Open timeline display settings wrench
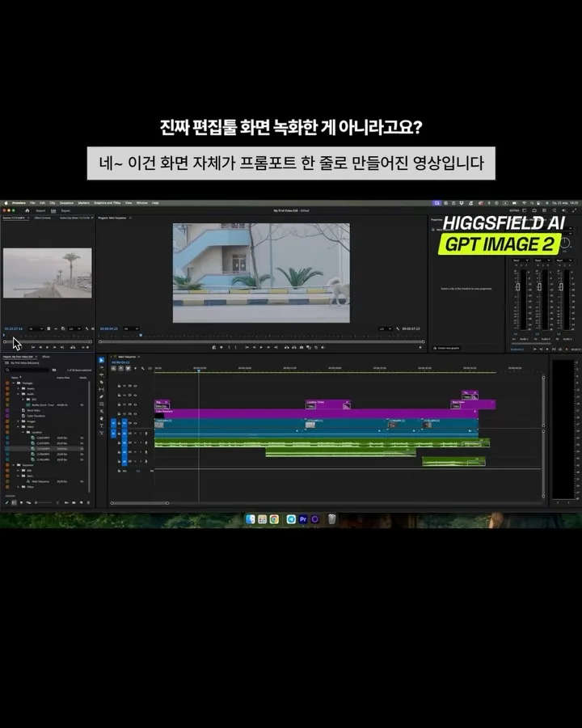Screen dimensions: 582x728 pos(142,369)
